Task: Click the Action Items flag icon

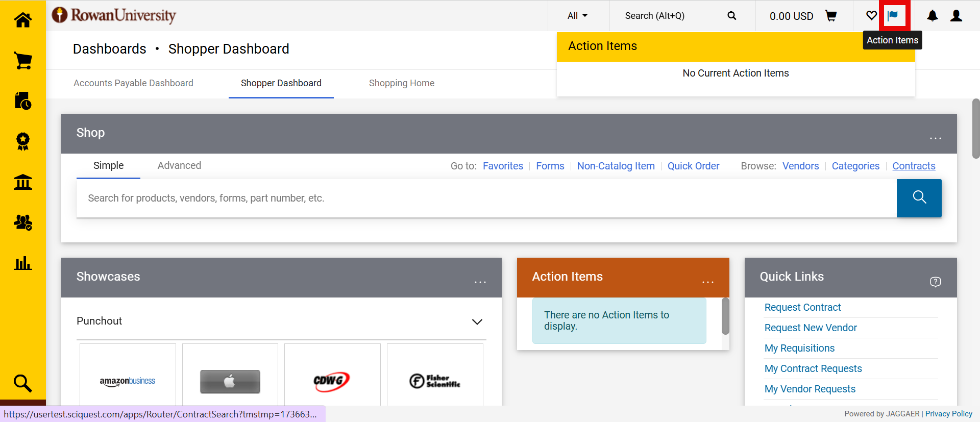Action: (x=893, y=16)
